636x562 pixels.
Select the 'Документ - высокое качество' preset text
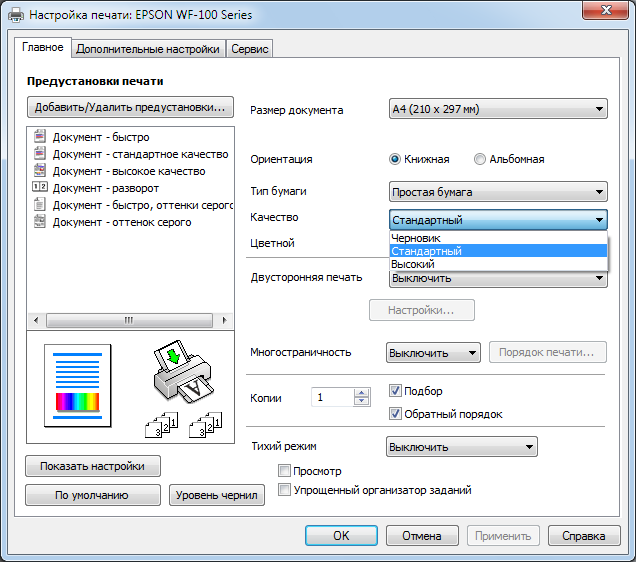[129, 171]
